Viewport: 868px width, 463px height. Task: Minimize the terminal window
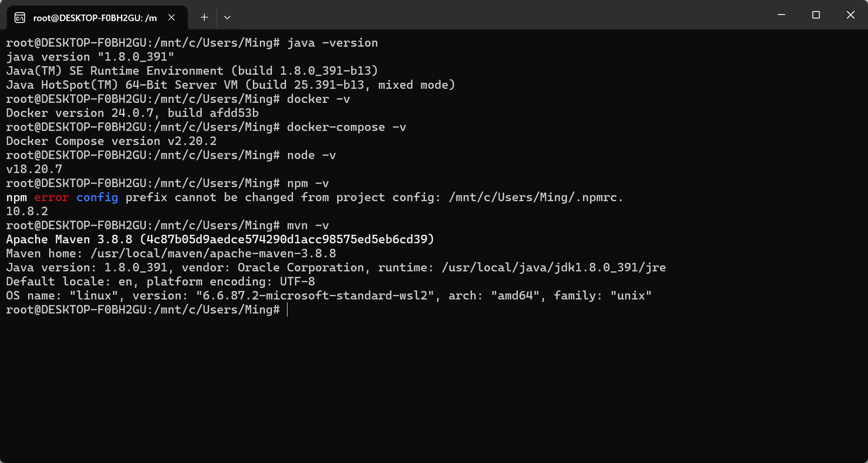(x=781, y=15)
